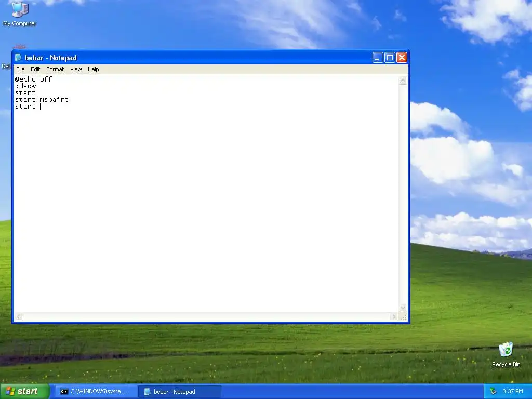Open the Format menu in Notepad
Image resolution: width=532 pixels, height=399 pixels.
(55, 69)
